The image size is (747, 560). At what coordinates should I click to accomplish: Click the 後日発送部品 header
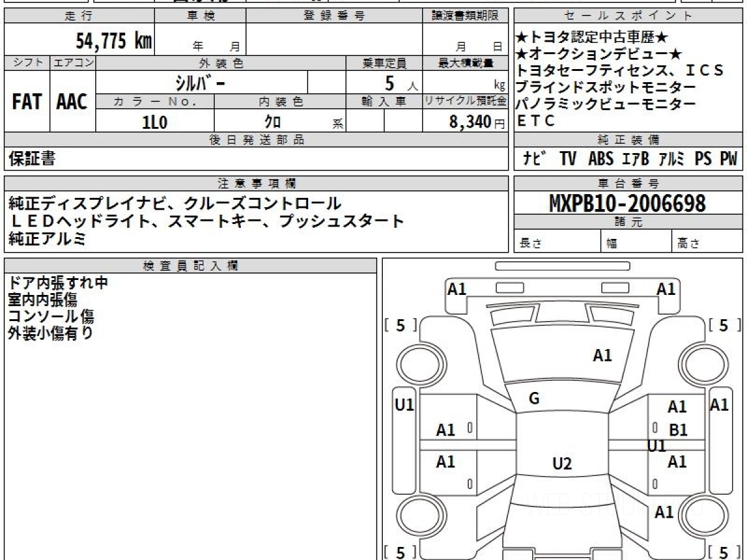(x=256, y=140)
